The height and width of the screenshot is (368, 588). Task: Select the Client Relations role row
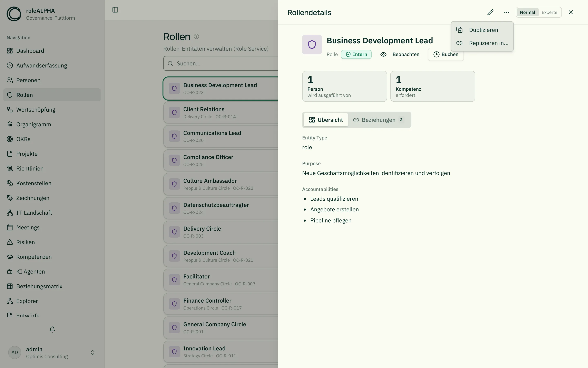coord(221,113)
